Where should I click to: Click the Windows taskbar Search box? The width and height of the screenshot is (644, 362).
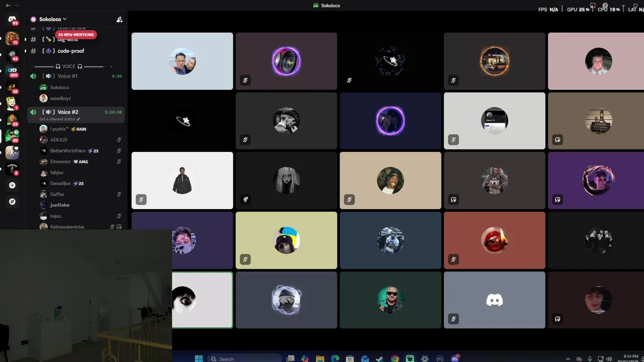[x=244, y=358]
